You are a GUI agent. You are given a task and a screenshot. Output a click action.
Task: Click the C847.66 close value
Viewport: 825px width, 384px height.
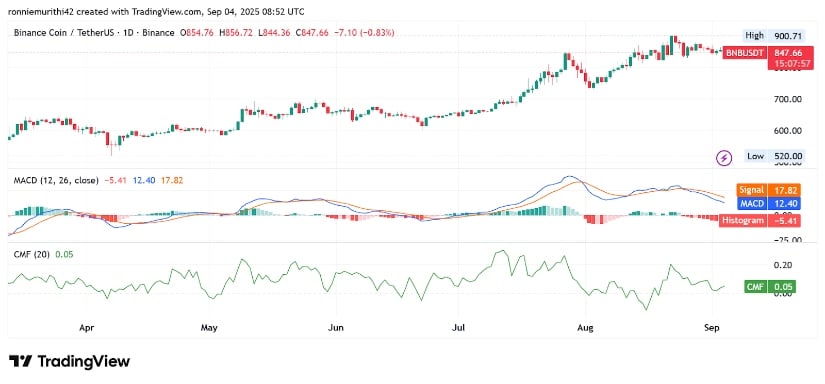(x=312, y=33)
